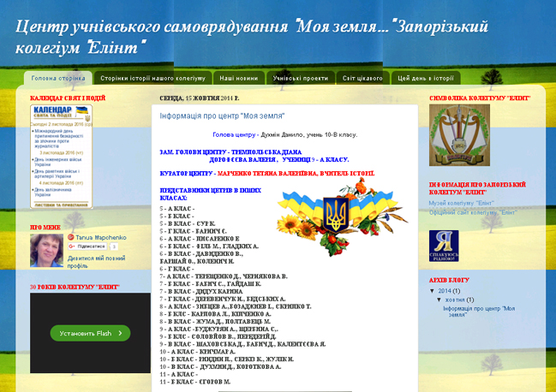Switch to Сторінки історії нашого колегіуму tab
556x392 pixels.
(152, 78)
